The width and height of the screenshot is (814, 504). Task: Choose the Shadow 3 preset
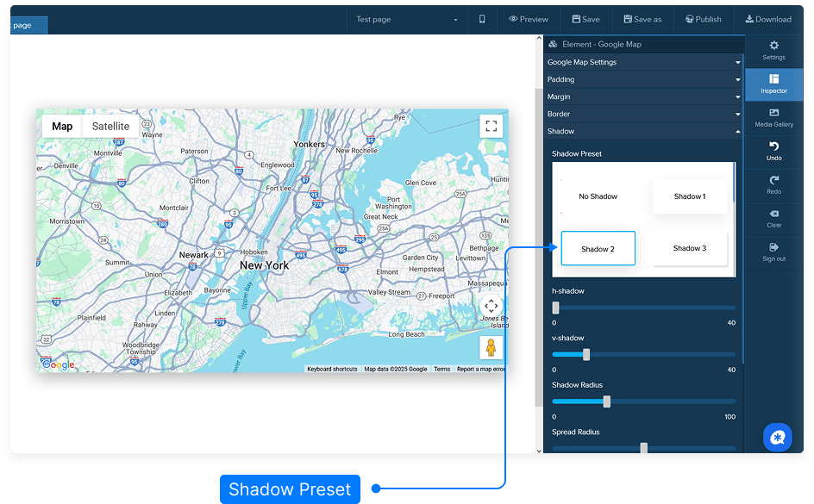pos(689,248)
